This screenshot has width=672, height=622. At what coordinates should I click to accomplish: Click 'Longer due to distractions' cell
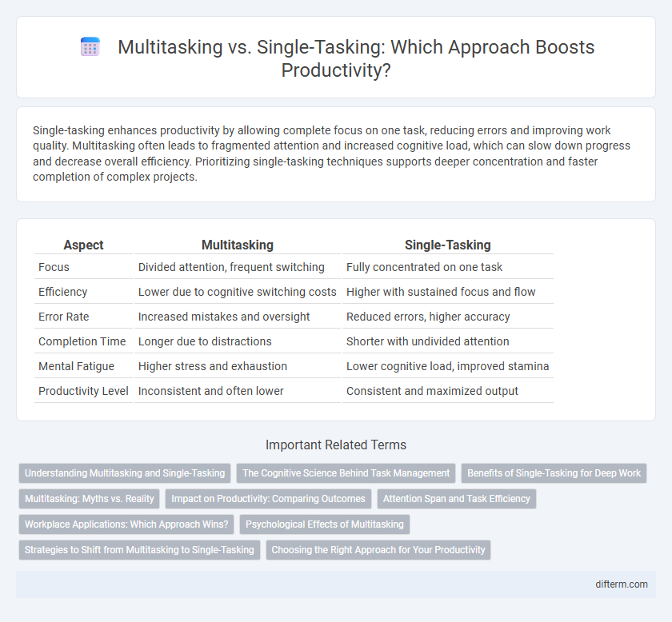(238, 341)
